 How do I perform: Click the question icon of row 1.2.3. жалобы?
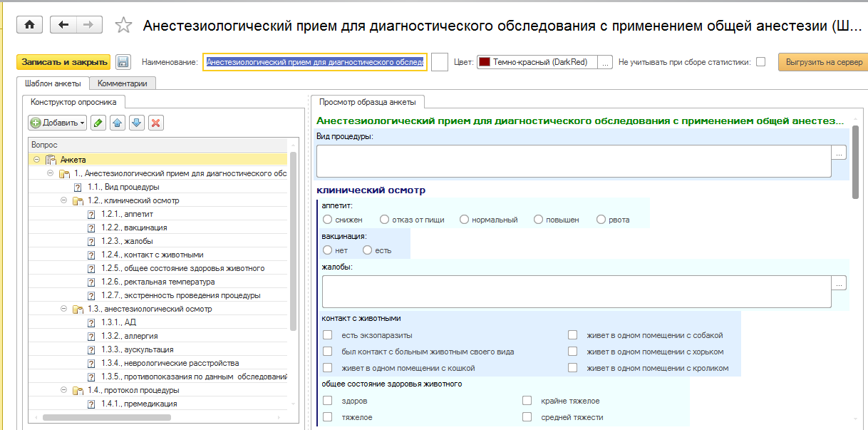(x=91, y=241)
